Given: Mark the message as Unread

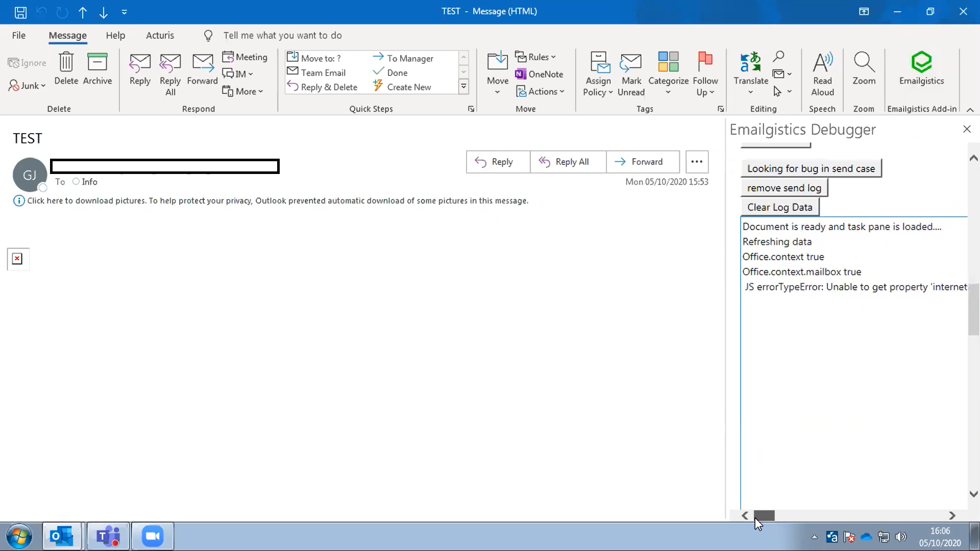Looking at the screenshot, I should [x=631, y=73].
